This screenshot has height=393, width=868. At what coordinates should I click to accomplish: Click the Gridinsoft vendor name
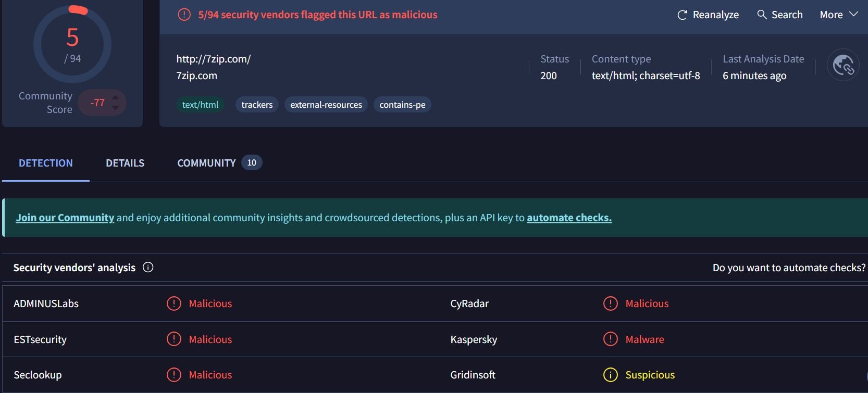(473, 375)
